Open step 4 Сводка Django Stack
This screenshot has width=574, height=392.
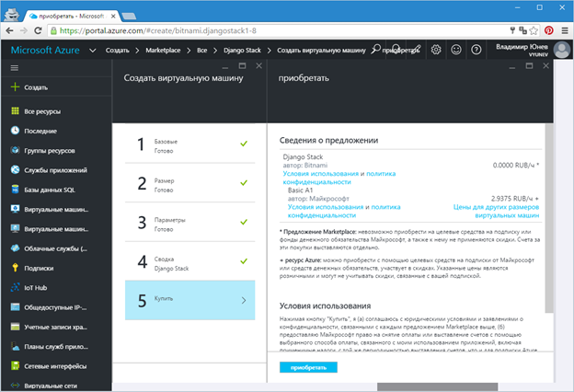(190, 261)
